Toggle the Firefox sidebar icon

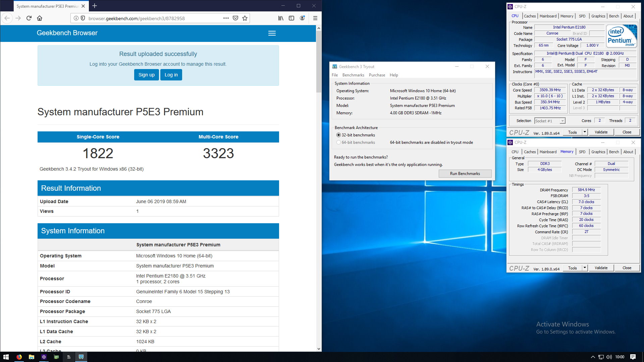(291, 18)
